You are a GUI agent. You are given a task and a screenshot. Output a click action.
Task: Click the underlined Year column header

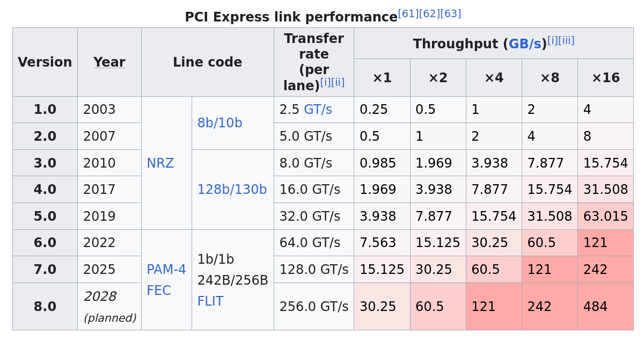point(109,62)
